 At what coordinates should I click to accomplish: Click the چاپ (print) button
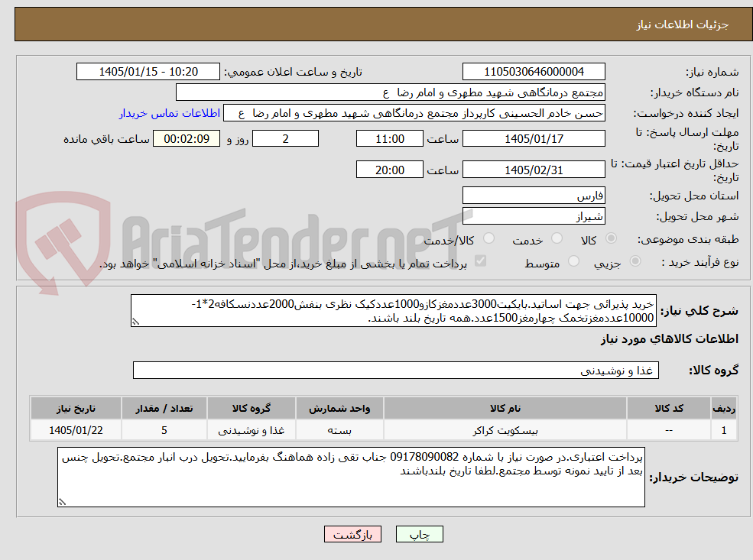pyautogui.click(x=419, y=534)
